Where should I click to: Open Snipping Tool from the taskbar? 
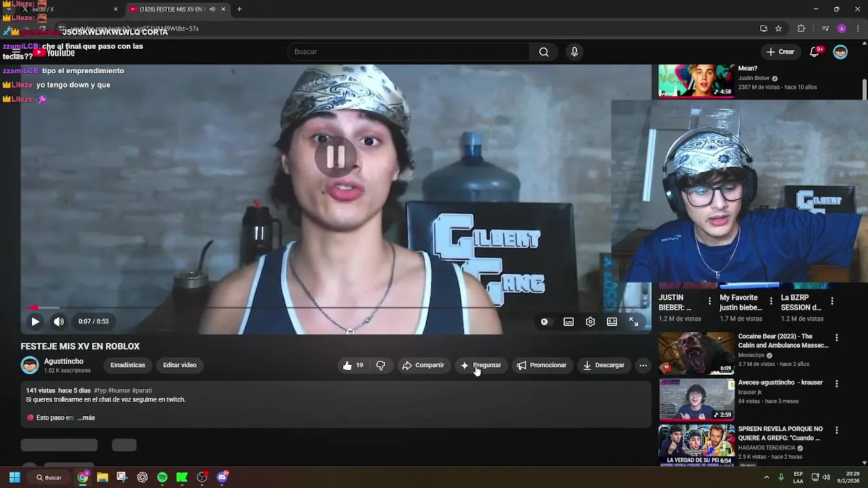point(122,477)
